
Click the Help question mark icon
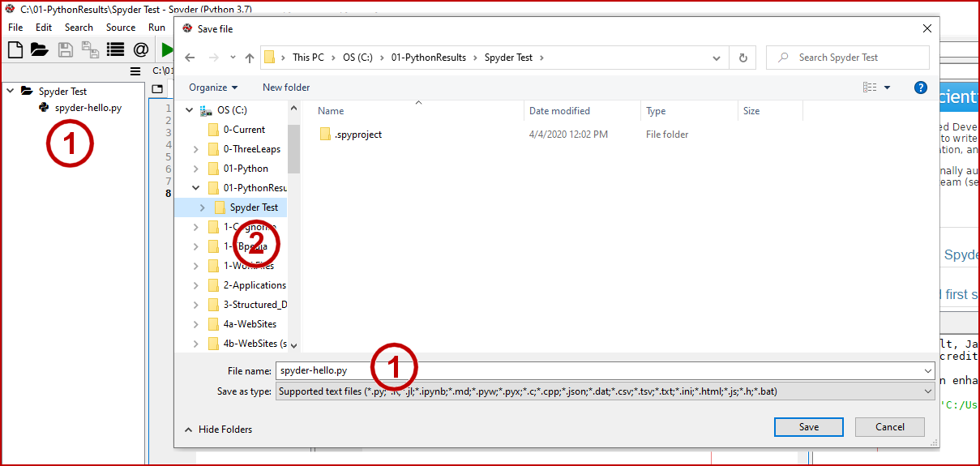921,88
